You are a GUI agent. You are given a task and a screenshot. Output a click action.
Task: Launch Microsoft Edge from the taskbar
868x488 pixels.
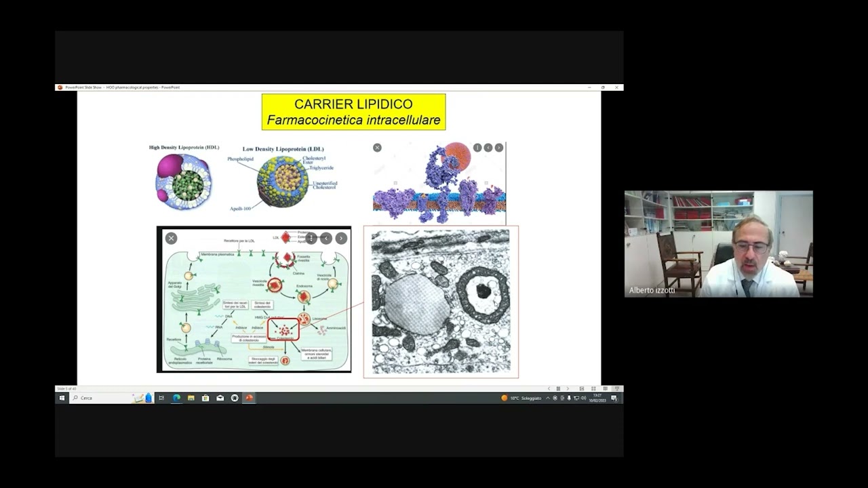pos(176,398)
